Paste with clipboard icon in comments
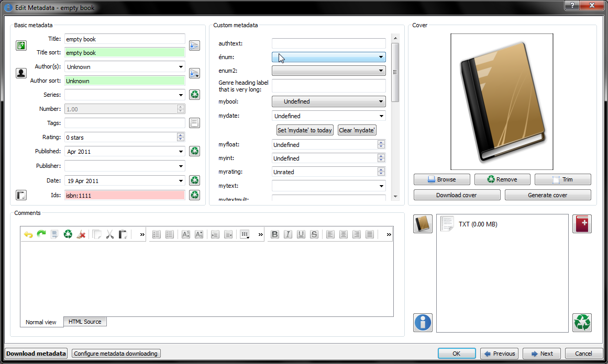 tap(123, 234)
